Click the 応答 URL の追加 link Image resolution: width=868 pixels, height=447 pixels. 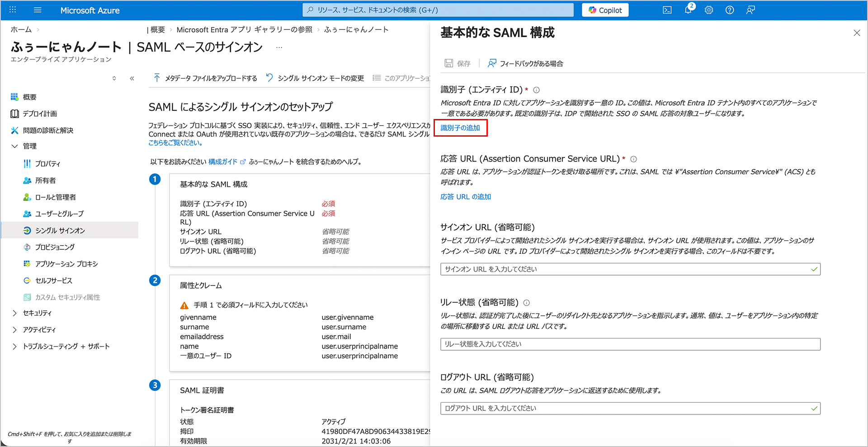466,197
